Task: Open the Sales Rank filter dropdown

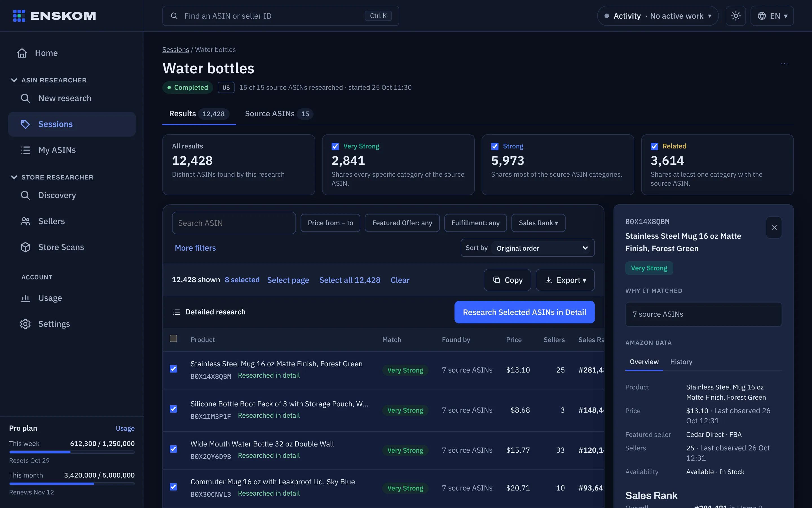Action: coord(538,223)
